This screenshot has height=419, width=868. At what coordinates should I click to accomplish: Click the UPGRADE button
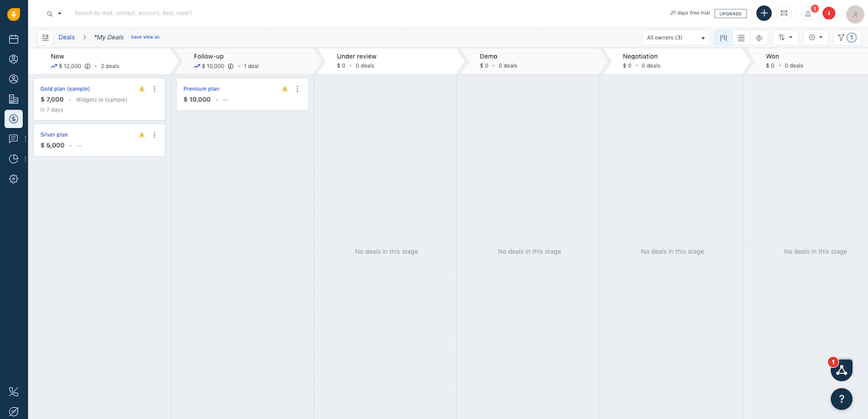pos(731,13)
